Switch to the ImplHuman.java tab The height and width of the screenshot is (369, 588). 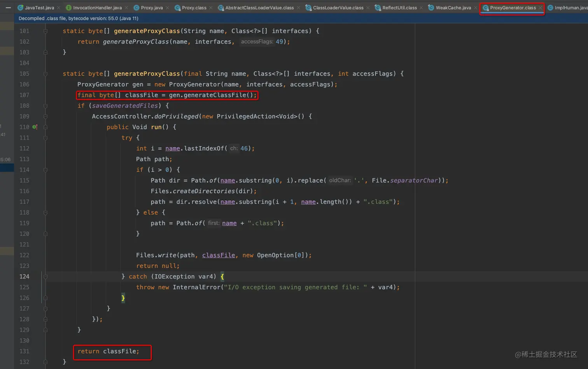[x=568, y=8]
